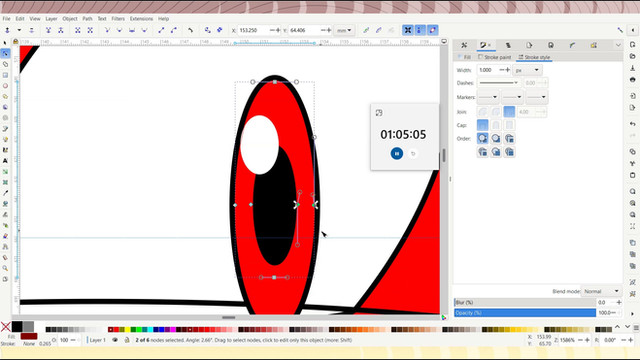Click the Opacity (%) slider bar

click(x=525, y=313)
